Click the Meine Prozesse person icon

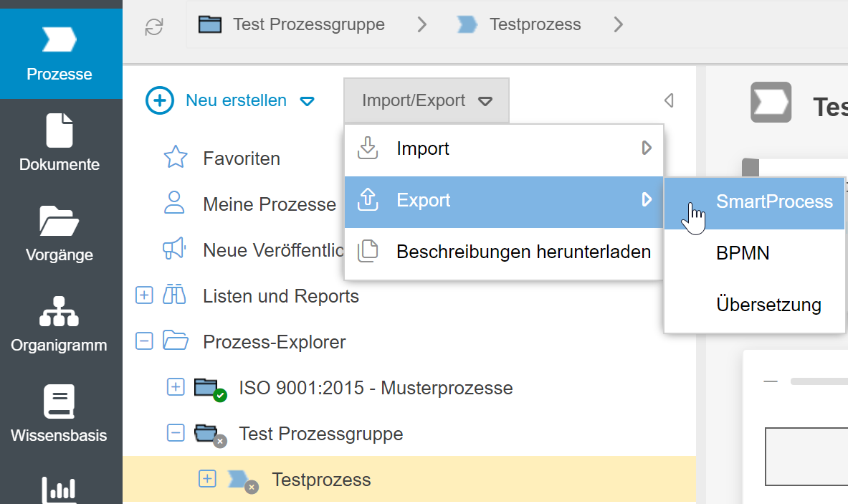click(x=175, y=204)
